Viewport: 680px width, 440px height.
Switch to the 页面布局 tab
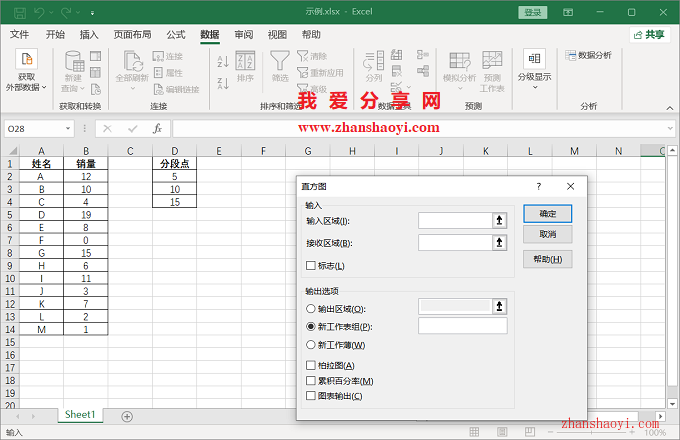click(x=132, y=35)
